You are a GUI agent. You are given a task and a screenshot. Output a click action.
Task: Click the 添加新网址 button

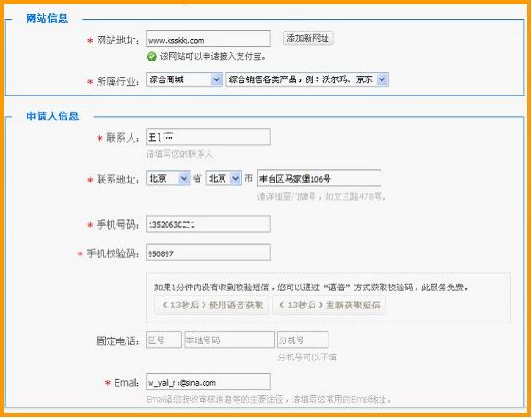[x=308, y=39]
